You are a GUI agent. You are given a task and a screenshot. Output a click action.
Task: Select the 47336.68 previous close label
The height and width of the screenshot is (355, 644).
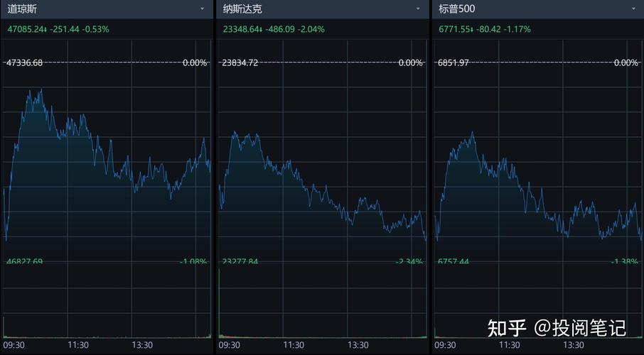[x=24, y=62]
